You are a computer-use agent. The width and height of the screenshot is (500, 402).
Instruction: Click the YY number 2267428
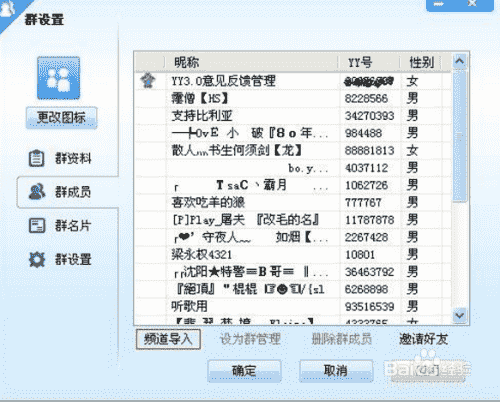(x=366, y=237)
